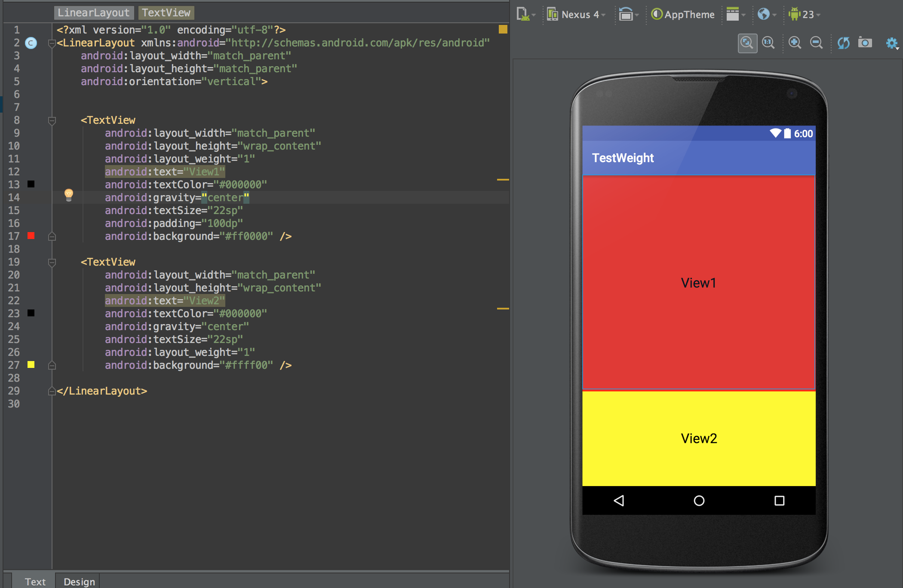The image size is (903, 588).
Task: Refresh the layout preview
Action: [x=843, y=43]
